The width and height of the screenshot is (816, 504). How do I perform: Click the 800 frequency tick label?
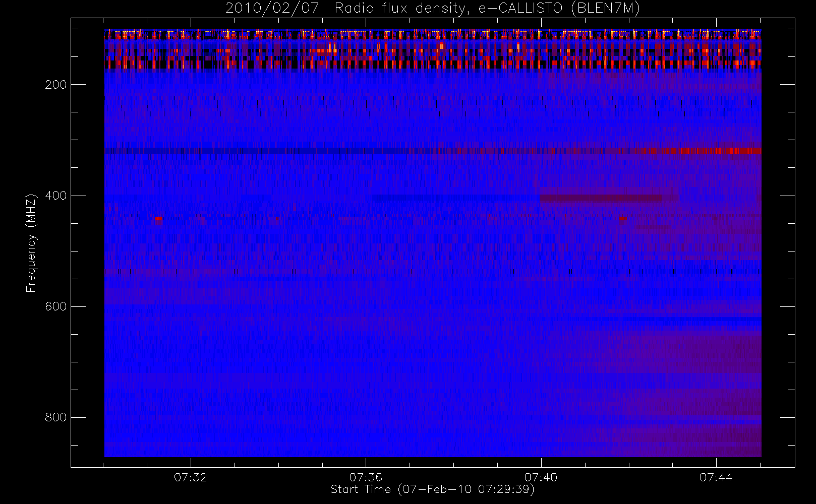pos(55,417)
